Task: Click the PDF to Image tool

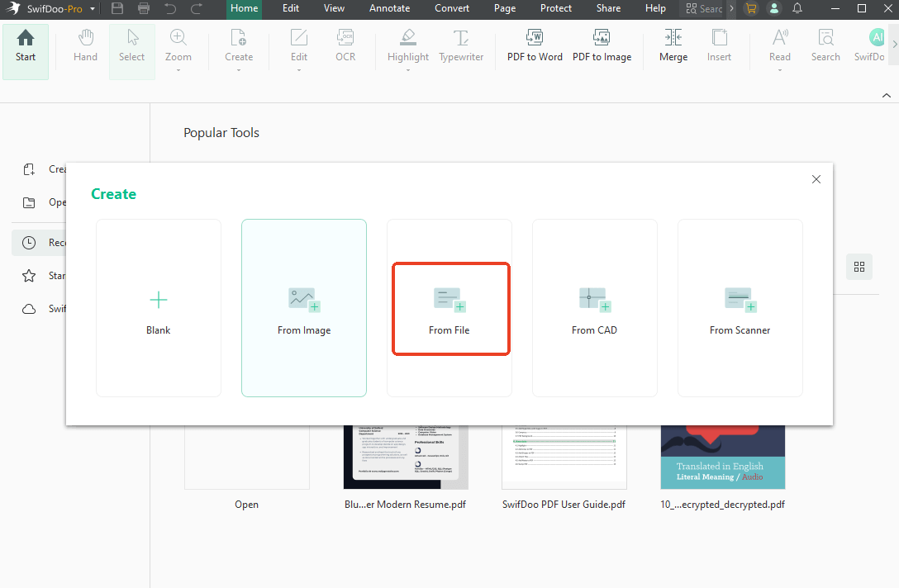Action: pyautogui.click(x=602, y=46)
